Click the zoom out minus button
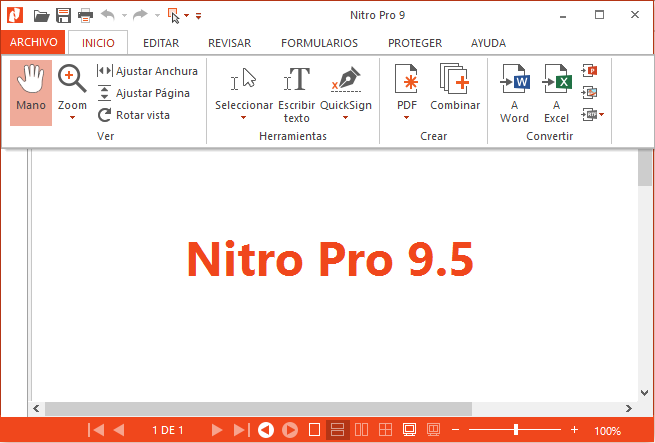Screen dimensions: 655x443 click(456, 430)
